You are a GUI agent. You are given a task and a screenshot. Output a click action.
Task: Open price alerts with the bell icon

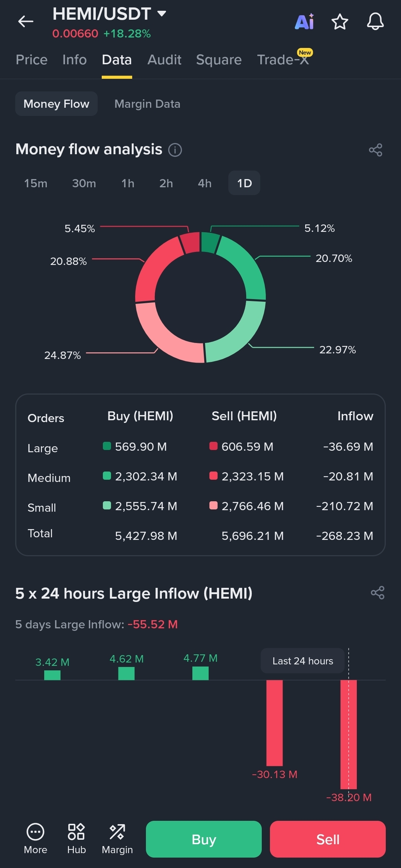click(375, 22)
